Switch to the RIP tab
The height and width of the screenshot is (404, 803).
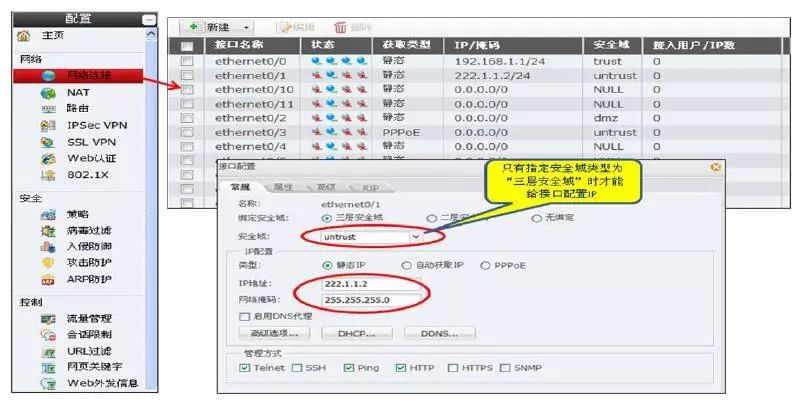(371, 187)
